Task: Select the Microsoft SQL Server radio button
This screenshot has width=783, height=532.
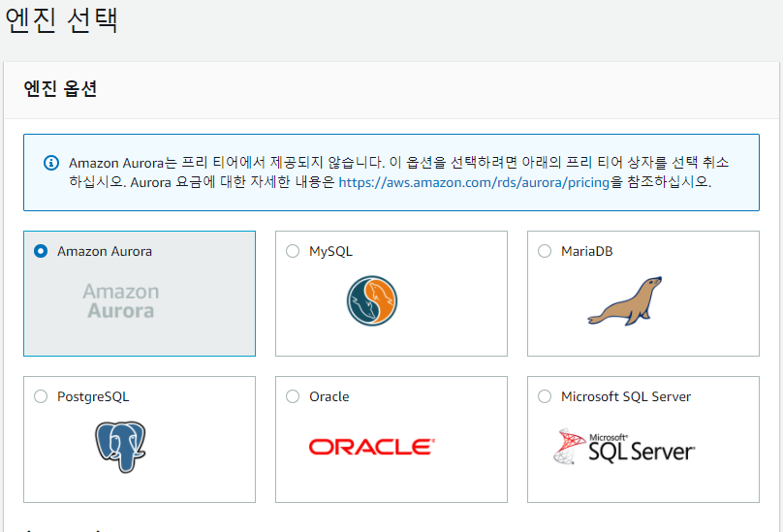Action: (545, 396)
